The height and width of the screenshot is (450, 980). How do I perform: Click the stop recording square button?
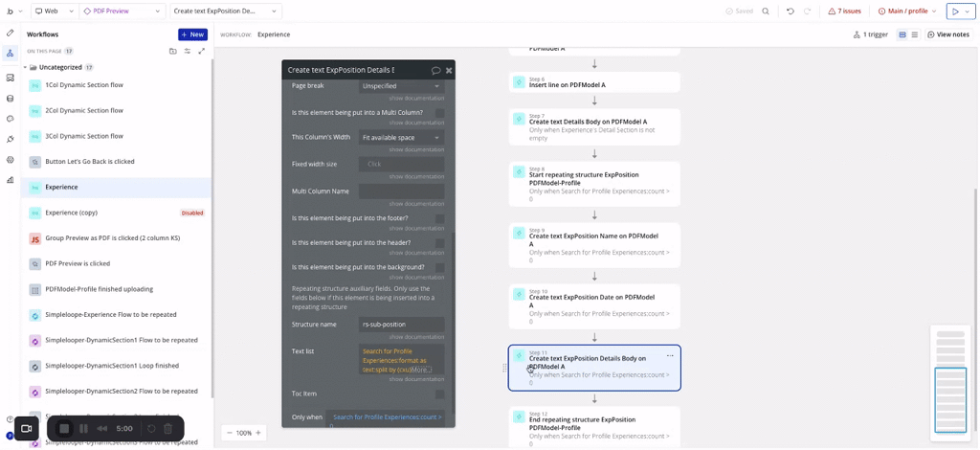pyautogui.click(x=64, y=429)
